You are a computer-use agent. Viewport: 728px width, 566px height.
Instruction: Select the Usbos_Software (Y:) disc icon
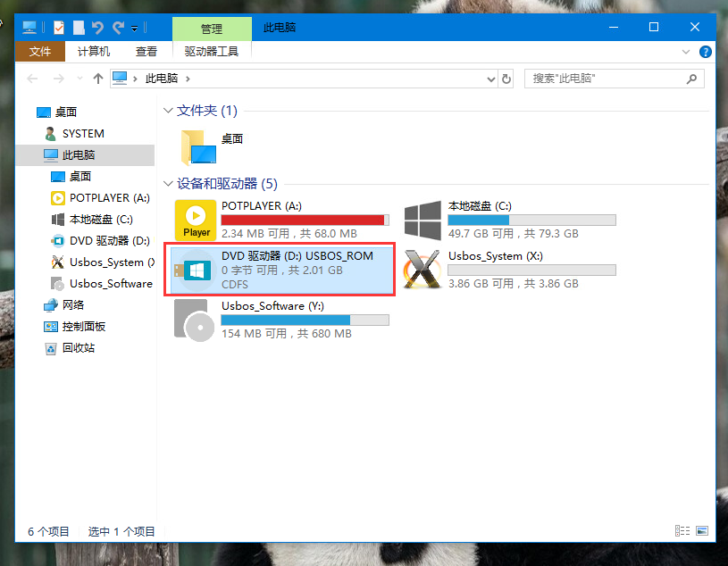point(194,320)
